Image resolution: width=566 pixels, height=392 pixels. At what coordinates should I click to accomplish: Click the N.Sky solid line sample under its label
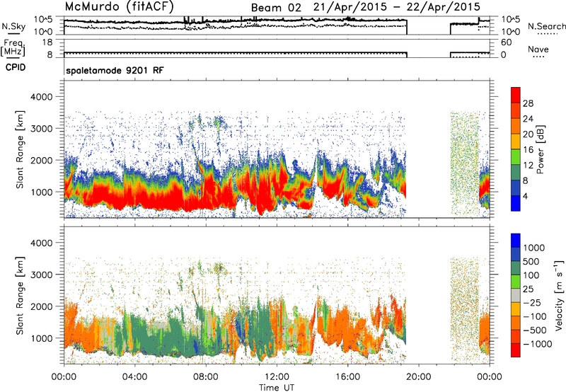pos(14,34)
